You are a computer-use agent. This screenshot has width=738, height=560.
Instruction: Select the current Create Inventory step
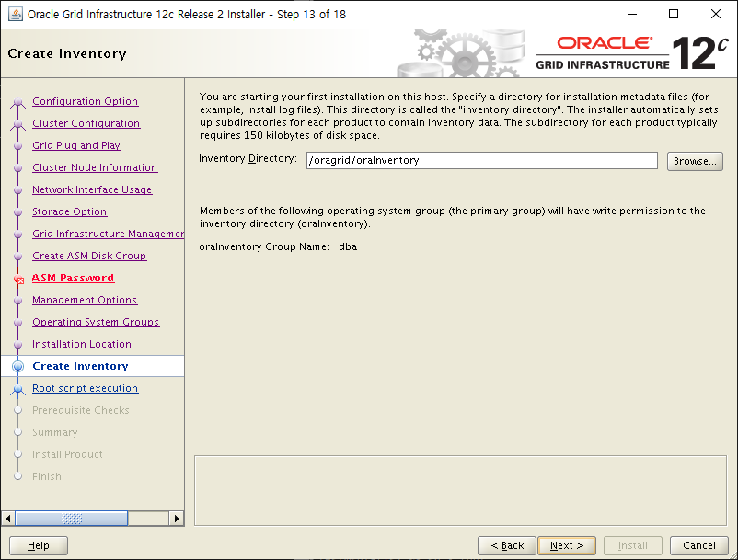coord(80,366)
